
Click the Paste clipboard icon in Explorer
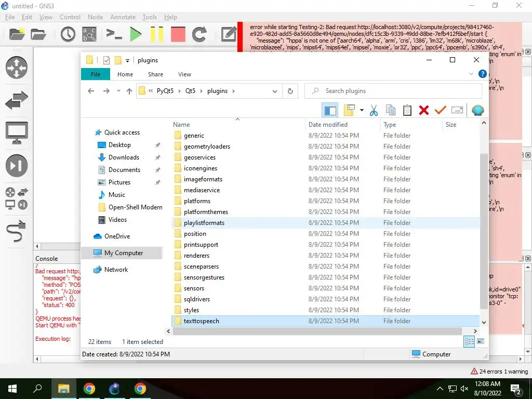click(407, 110)
